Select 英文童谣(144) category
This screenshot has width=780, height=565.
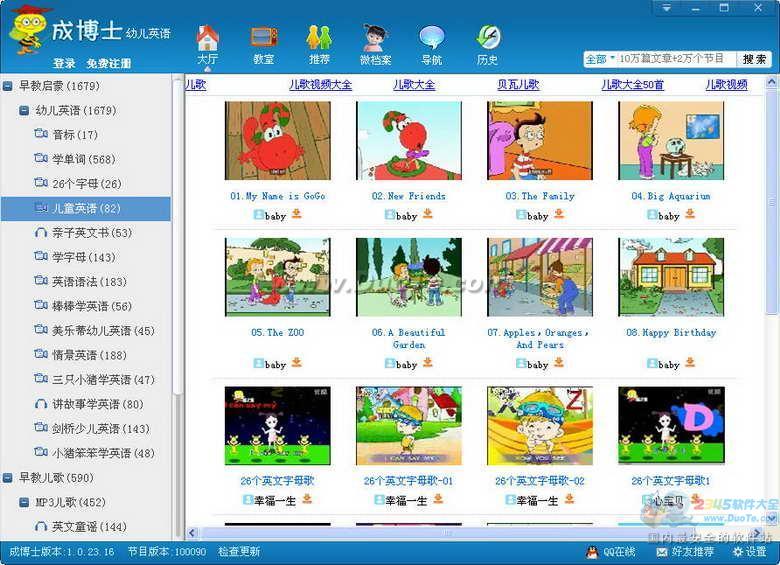pos(90,527)
